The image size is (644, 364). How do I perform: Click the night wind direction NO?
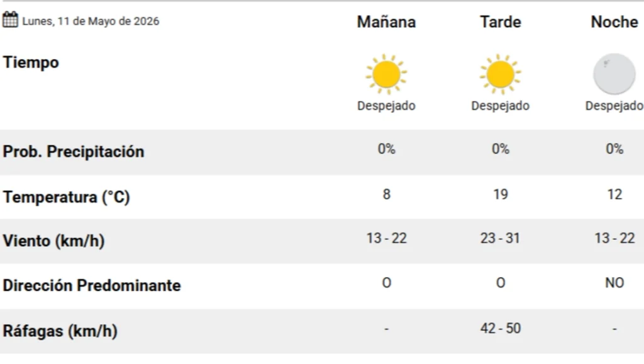coord(614,283)
